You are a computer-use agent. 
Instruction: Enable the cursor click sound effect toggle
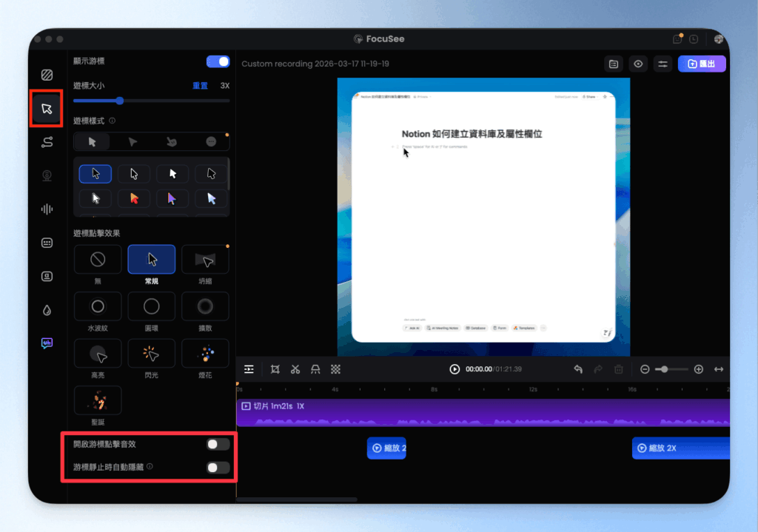coord(217,444)
